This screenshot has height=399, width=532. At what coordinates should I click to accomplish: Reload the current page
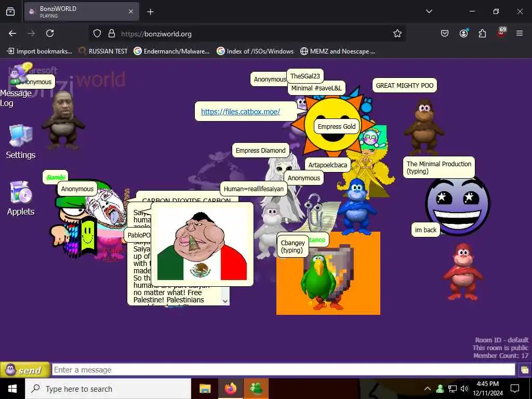(x=50, y=33)
